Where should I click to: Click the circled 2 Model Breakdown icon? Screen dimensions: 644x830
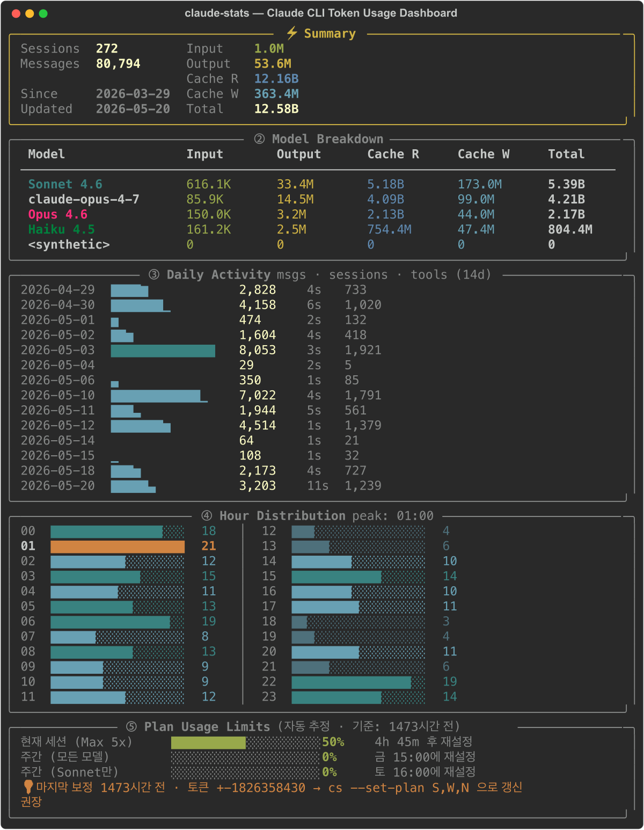point(259,139)
